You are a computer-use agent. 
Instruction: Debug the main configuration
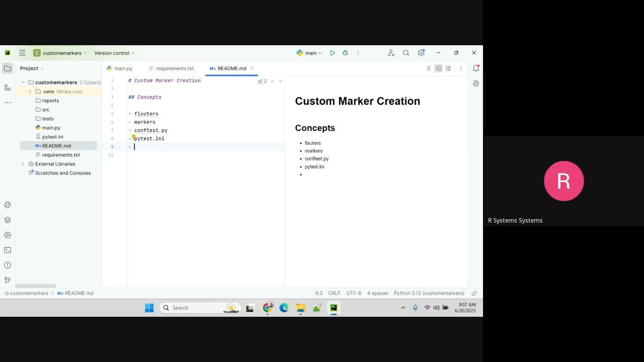[345, 53]
